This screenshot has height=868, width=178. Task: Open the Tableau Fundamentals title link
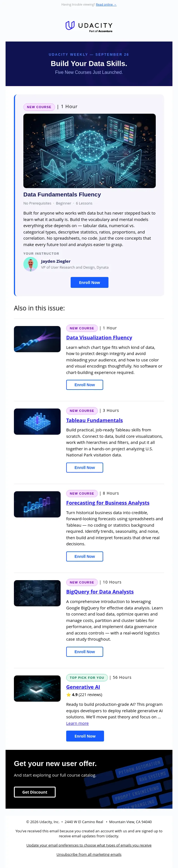[x=95, y=420]
